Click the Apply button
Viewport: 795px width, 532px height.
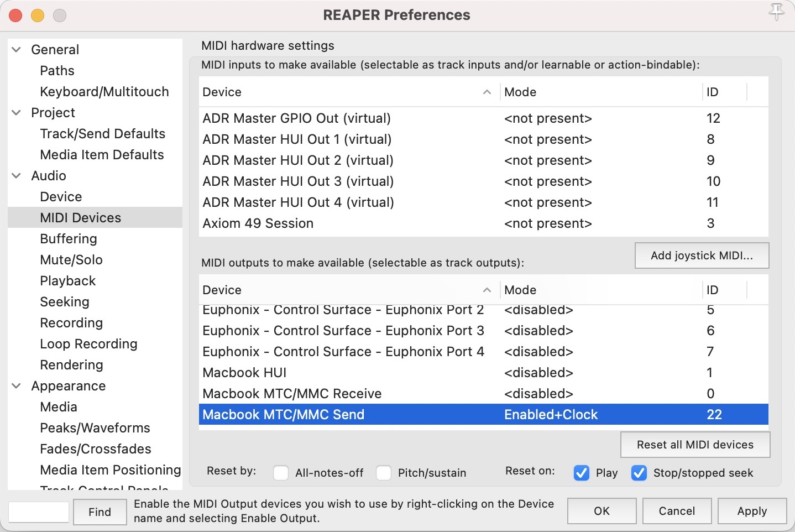pos(752,511)
